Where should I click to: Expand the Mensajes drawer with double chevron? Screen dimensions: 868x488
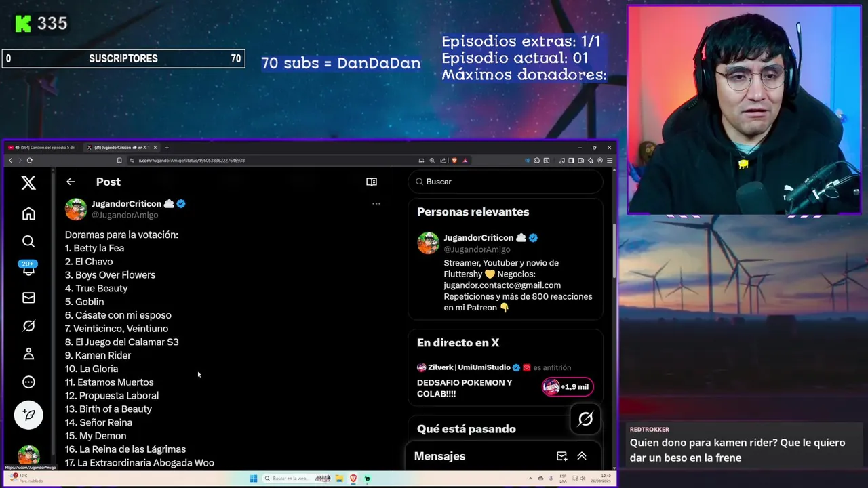pyautogui.click(x=582, y=456)
